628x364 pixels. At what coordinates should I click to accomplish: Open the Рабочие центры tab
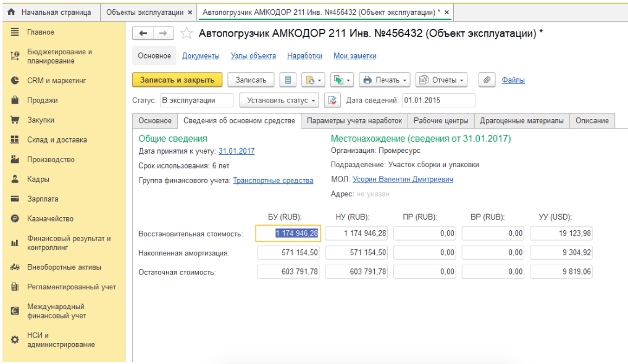pos(441,121)
